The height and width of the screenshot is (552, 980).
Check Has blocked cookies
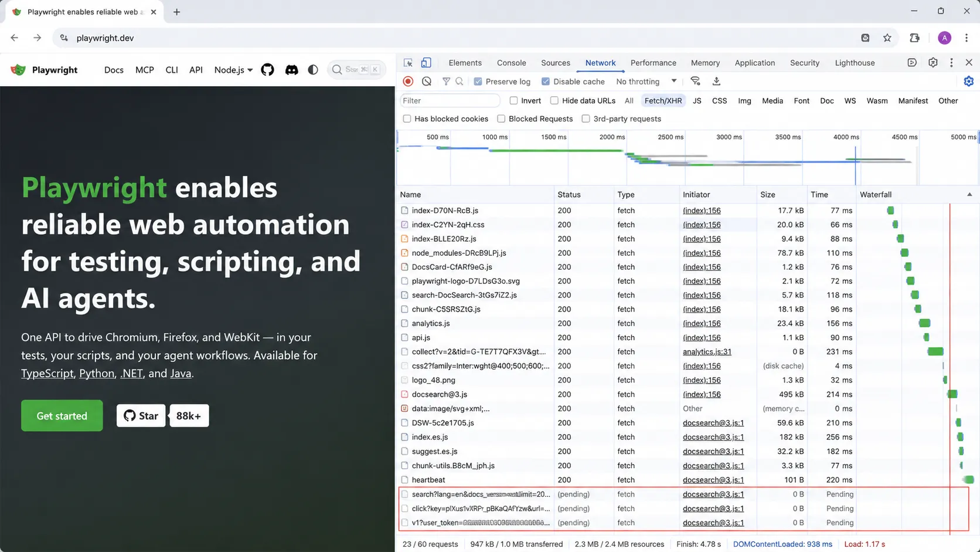tap(407, 119)
